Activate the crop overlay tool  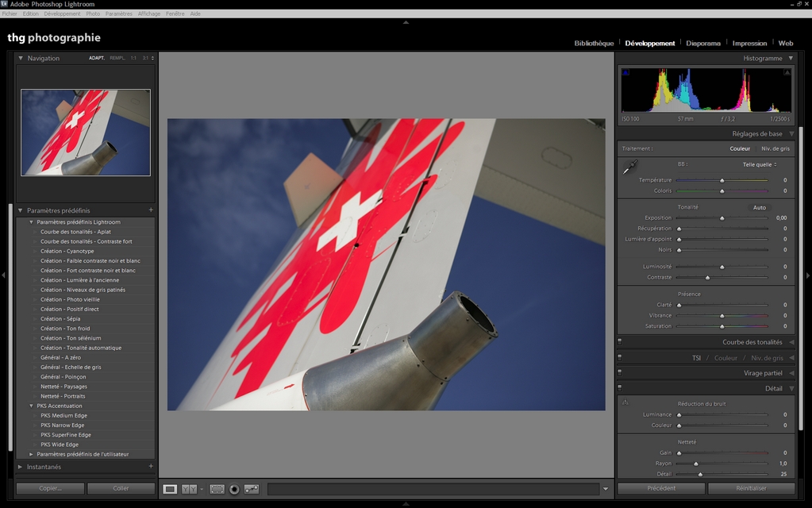(x=217, y=489)
